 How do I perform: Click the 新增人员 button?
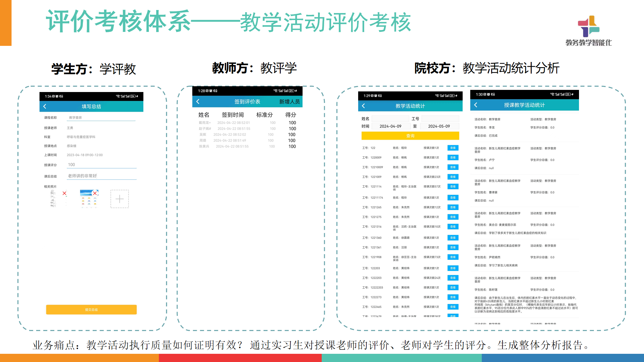click(x=289, y=102)
